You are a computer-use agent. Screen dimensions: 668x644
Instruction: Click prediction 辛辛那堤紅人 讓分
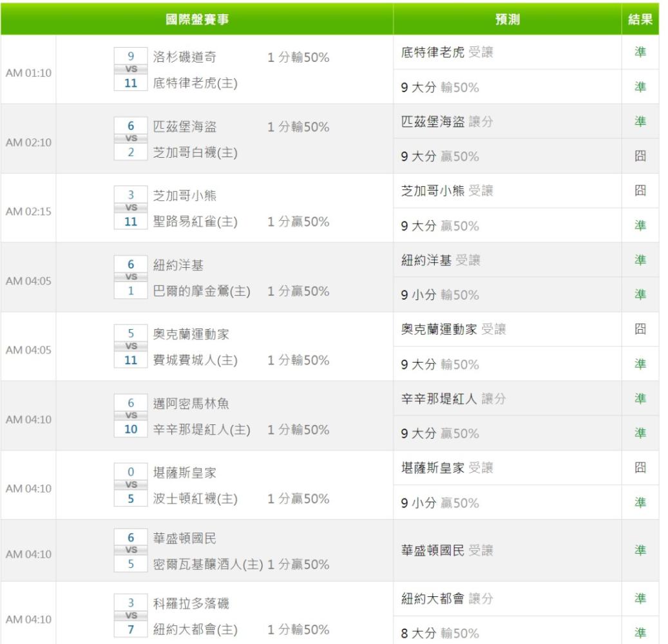tap(453, 399)
